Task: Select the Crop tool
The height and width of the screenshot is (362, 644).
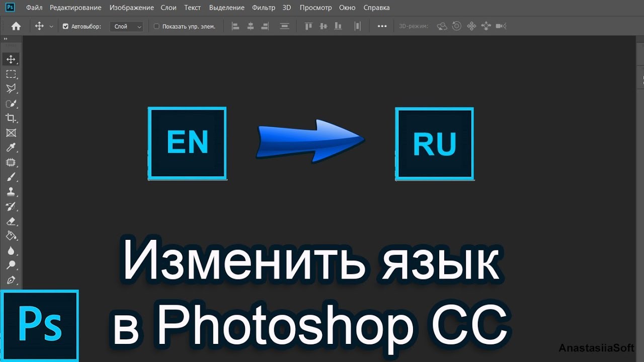Action: pyautogui.click(x=11, y=118)
